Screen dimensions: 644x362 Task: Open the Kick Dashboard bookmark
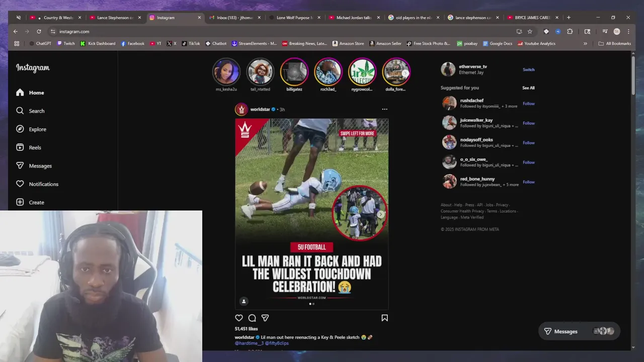[x=98, y=44]
